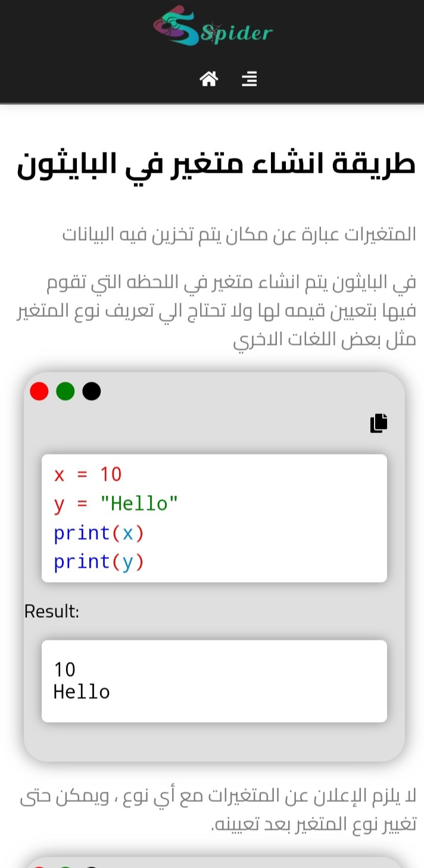
Task: Open the hamburger menu icon
Action: 250,79
